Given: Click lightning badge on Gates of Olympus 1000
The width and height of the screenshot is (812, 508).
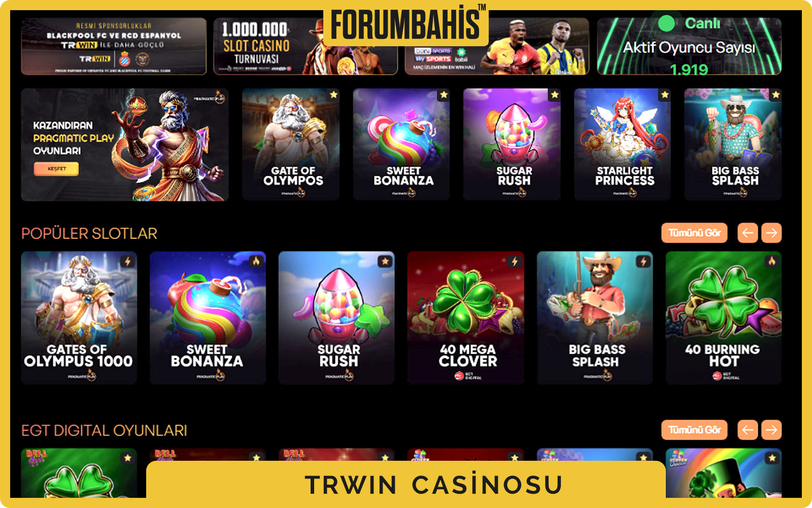Looking at the screenshot, I should (x=128, y=262).
